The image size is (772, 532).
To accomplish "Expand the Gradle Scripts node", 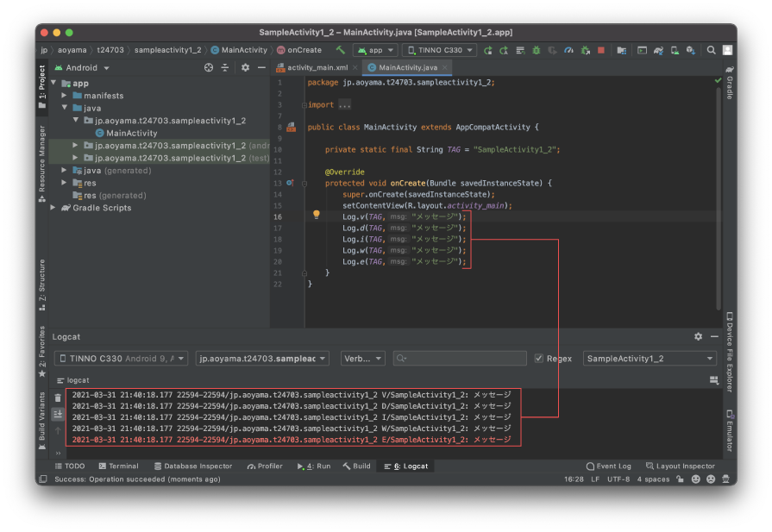I will [53, 208].
